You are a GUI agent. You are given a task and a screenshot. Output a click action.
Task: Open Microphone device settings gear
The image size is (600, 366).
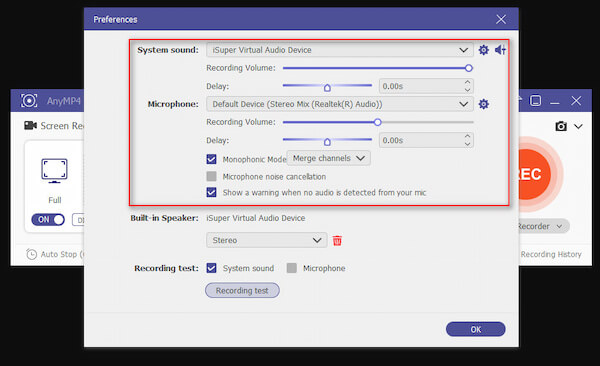pyautogui.click(x=484, y=104)
